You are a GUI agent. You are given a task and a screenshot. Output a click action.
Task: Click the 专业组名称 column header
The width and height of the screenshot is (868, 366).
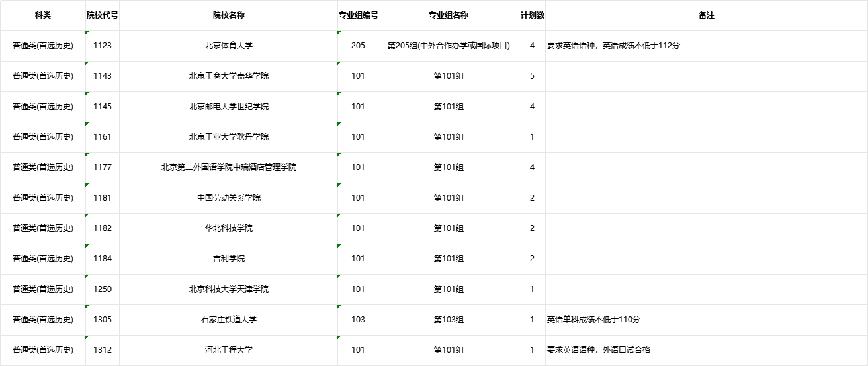click(448, 15)
